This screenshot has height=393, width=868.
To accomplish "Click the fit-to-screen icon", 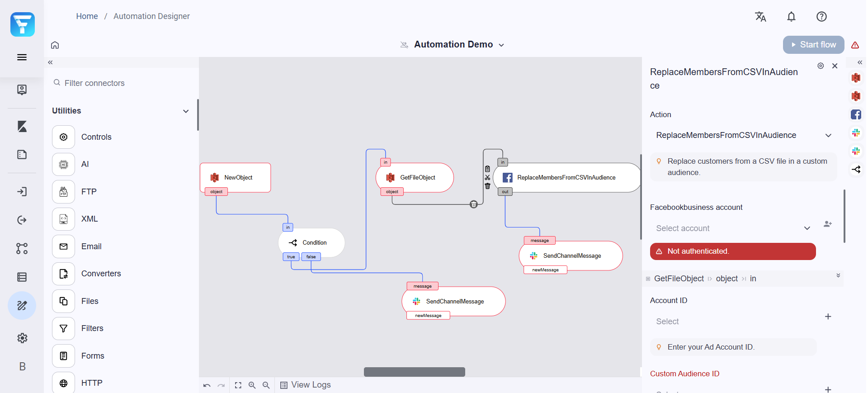I will [238, 385].
